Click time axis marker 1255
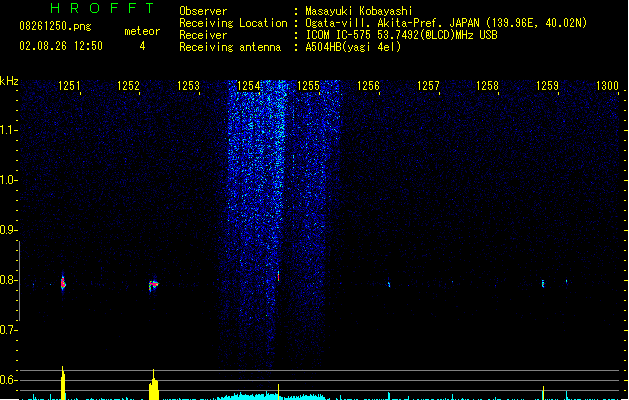This screenshot has height=400, width=629. pyautogui.click(x=308, y=86)
